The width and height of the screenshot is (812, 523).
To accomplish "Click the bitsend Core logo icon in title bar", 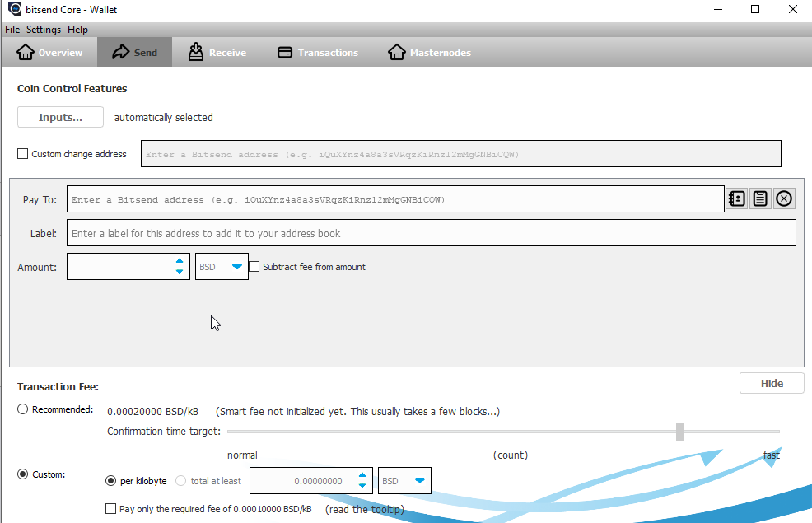I will coord(15,9).
